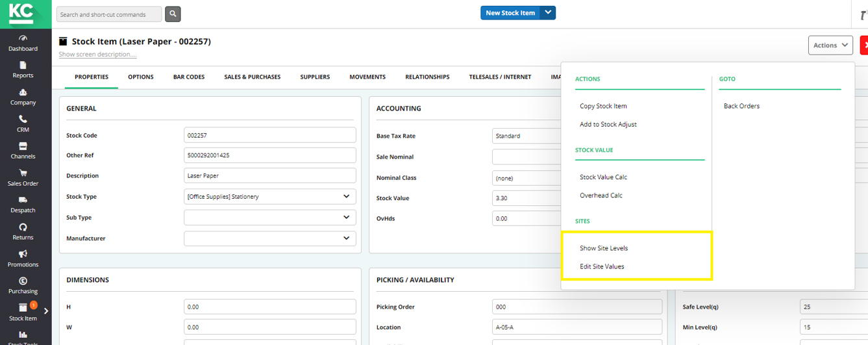
Task: Switch to the Relationships tab
Action: 427,77
